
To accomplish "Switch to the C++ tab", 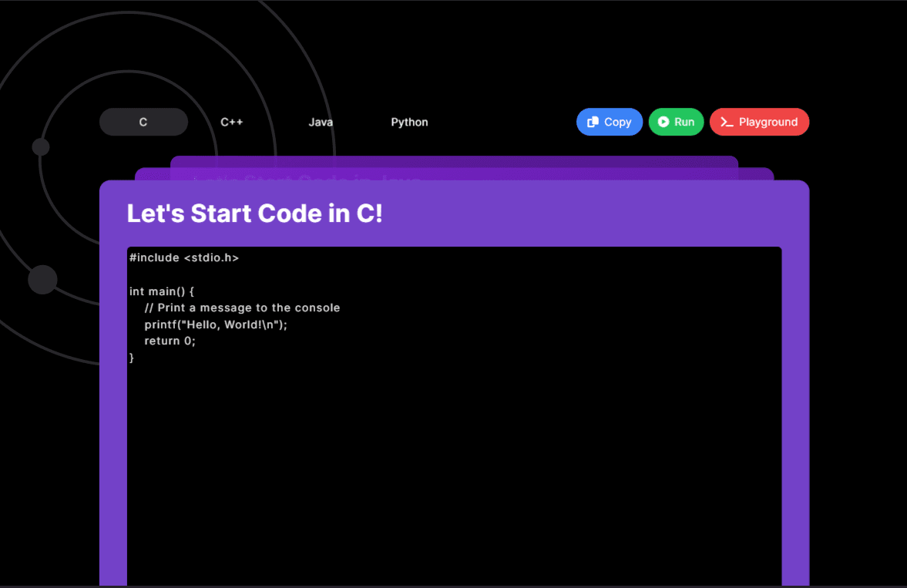I will (x=231, y=122).
